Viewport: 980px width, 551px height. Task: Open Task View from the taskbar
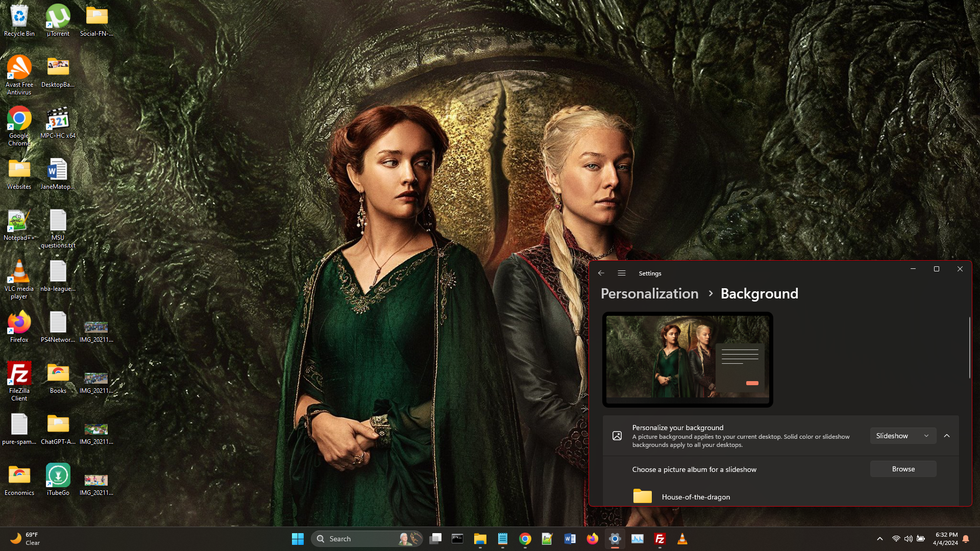click(435, 539)
